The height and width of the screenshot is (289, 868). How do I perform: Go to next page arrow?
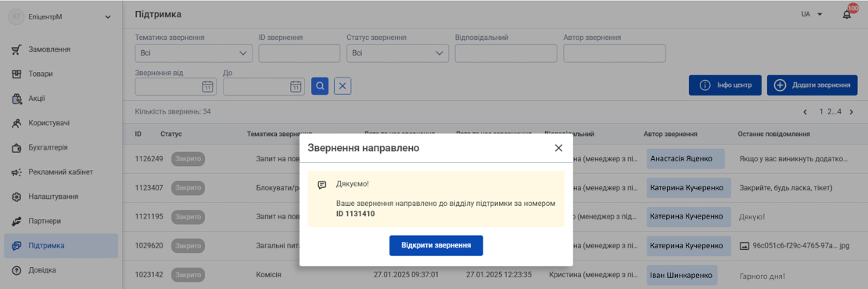tap(852, 112)
